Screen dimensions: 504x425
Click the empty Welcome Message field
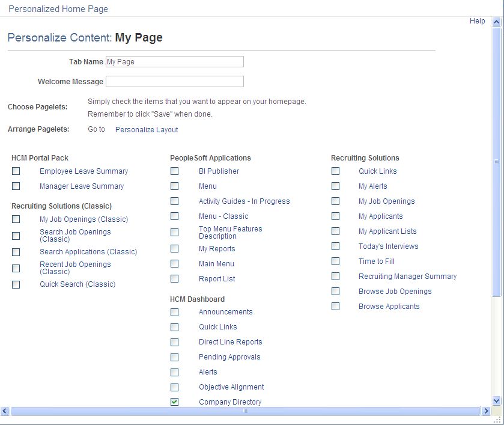point(174,81)
